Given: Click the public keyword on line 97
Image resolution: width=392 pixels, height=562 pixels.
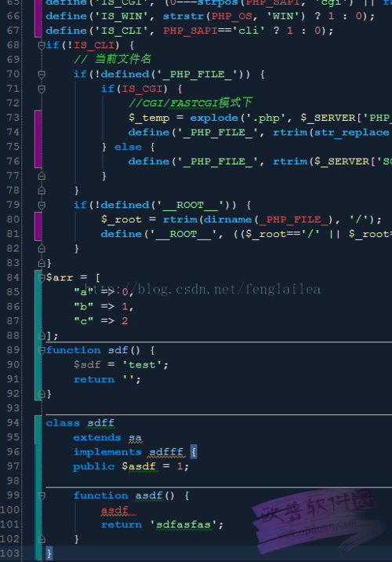Looking at the screenshot, I should point(94,467).
